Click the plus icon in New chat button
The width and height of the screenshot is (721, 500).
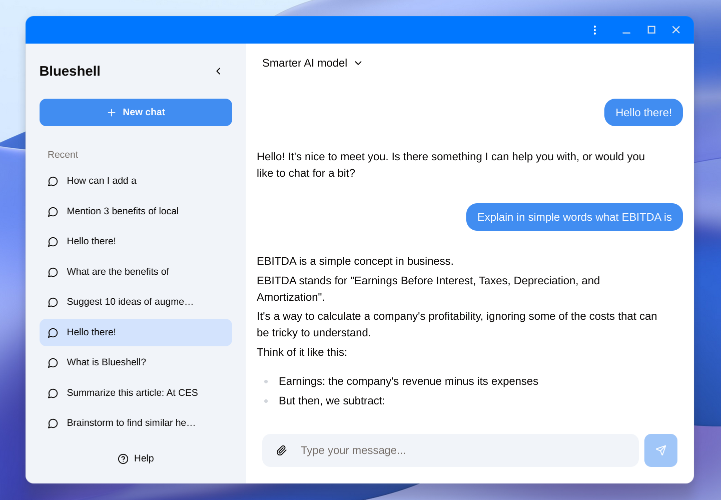[111, 112]
